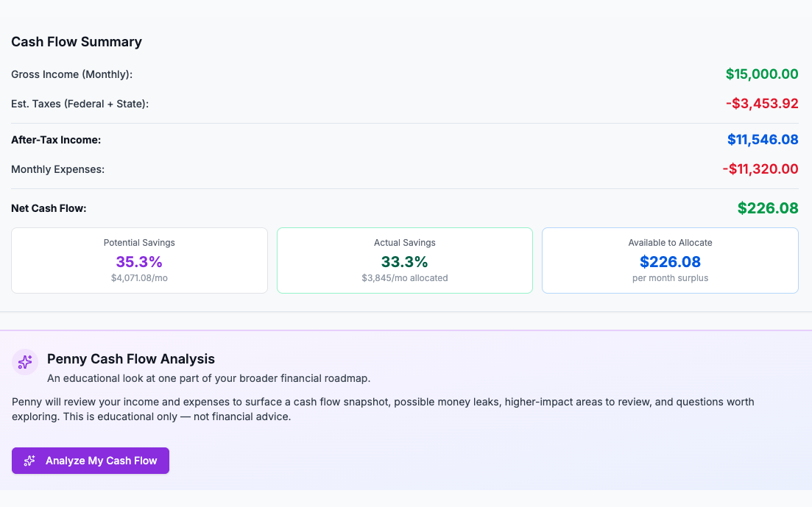Open the Potential Savings card
This screenshot has width=812, height=507.
coord(139,260)
